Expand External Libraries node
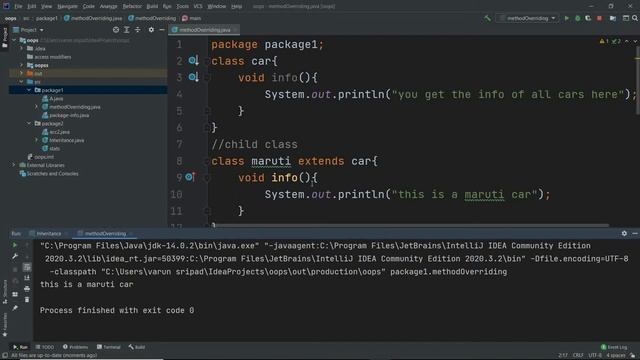Image resolution: width=640 pixels, height=360 pixels. click(14, 165)
